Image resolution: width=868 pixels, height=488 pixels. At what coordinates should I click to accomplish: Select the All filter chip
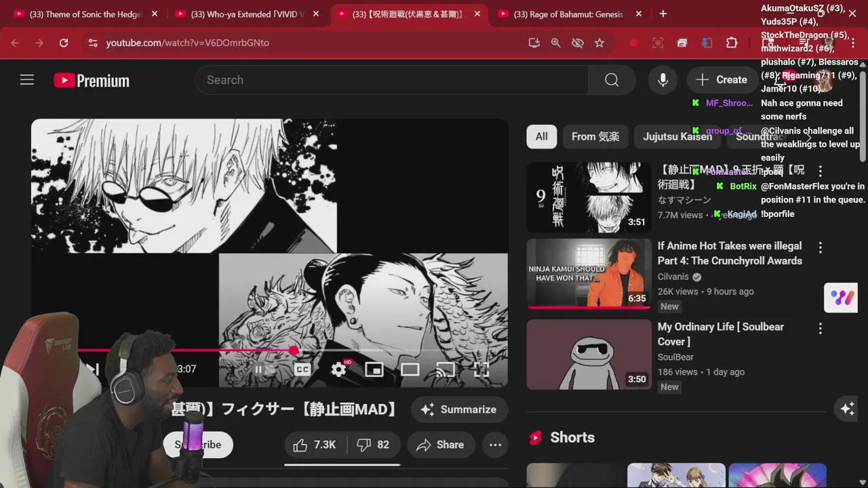coord(542,137)
